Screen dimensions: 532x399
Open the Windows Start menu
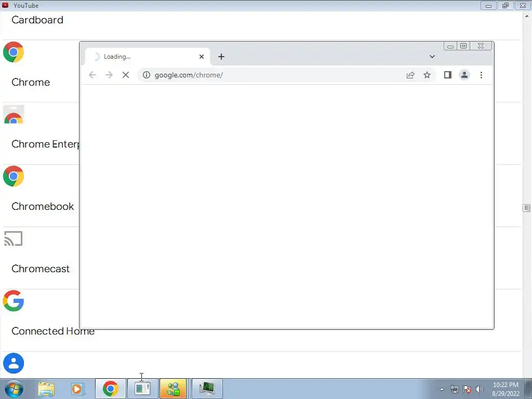14,389
